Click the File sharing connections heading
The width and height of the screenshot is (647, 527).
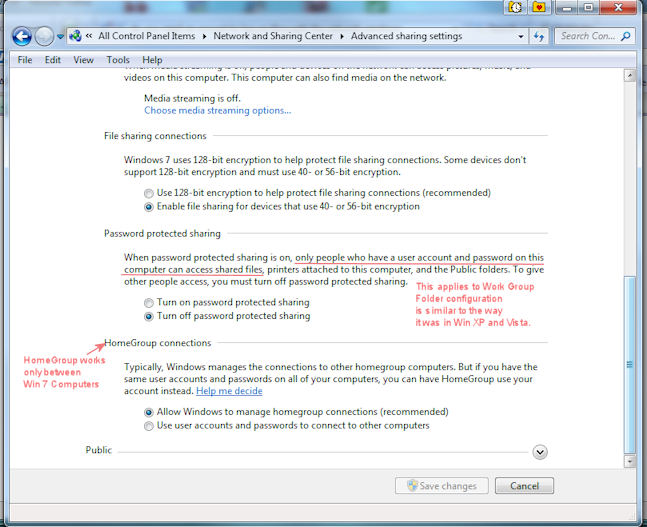155,136
